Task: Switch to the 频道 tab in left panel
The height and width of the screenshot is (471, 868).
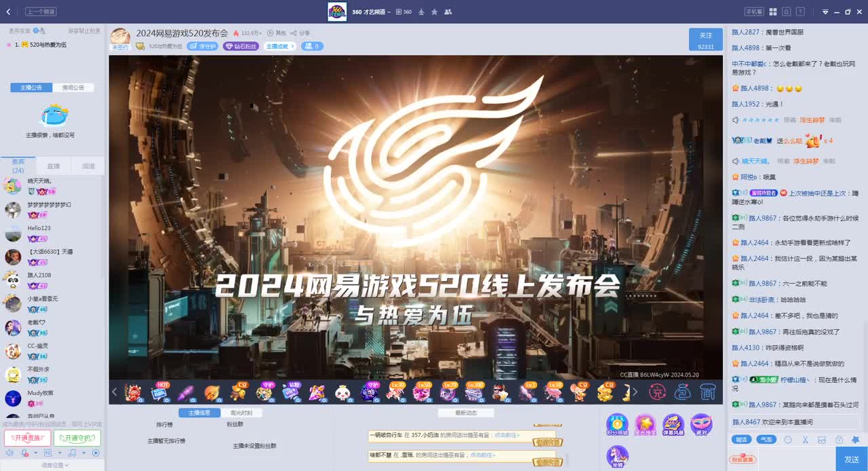Action: [88, 166]
